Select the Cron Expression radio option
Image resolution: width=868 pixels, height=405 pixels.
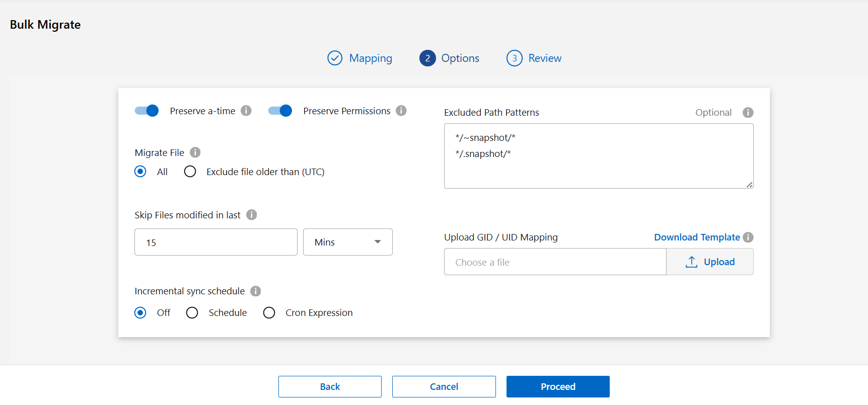point(269,313)
